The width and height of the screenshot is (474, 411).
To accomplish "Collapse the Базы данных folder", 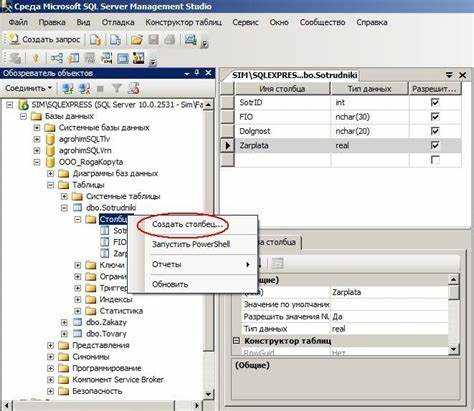I will point(23,116).
